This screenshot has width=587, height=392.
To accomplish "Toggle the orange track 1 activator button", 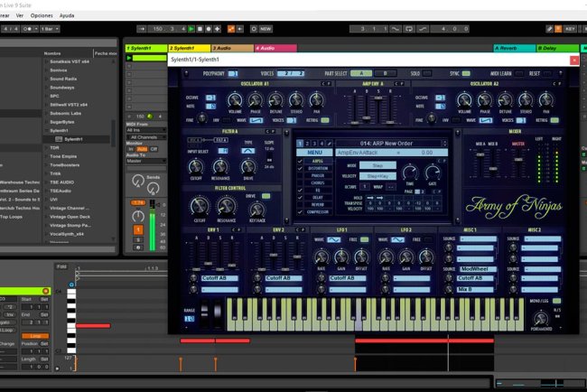I will click(x=138, y=229).
